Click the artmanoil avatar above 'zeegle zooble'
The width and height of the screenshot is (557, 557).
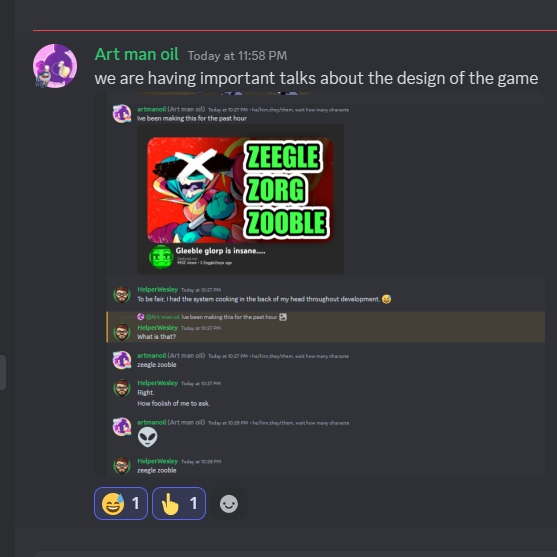(121, 360)
